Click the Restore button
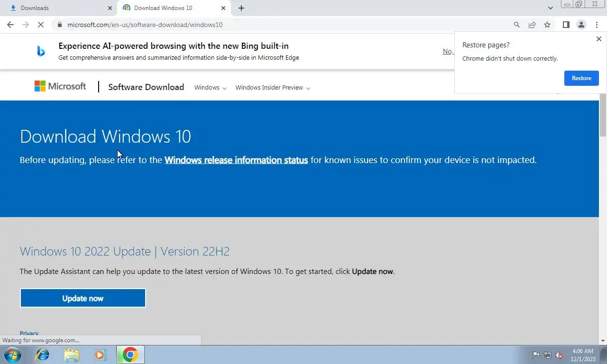This screenshot has width=607, height=364. (x=581, y=78)
